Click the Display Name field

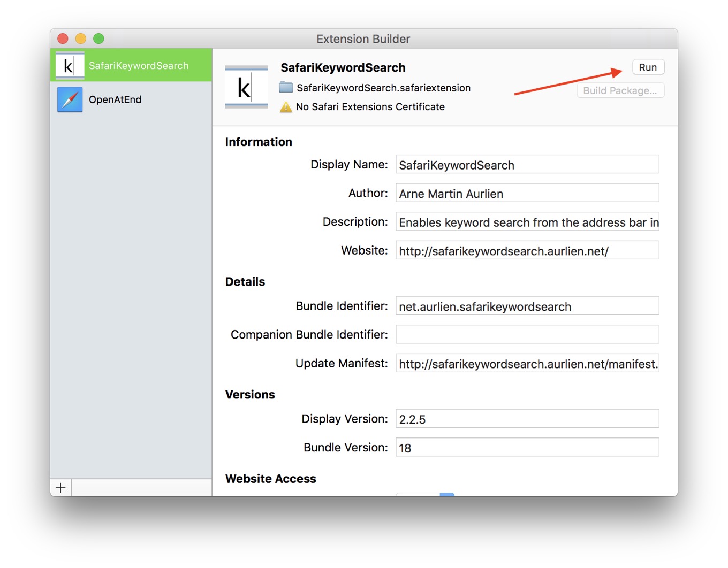527,165
